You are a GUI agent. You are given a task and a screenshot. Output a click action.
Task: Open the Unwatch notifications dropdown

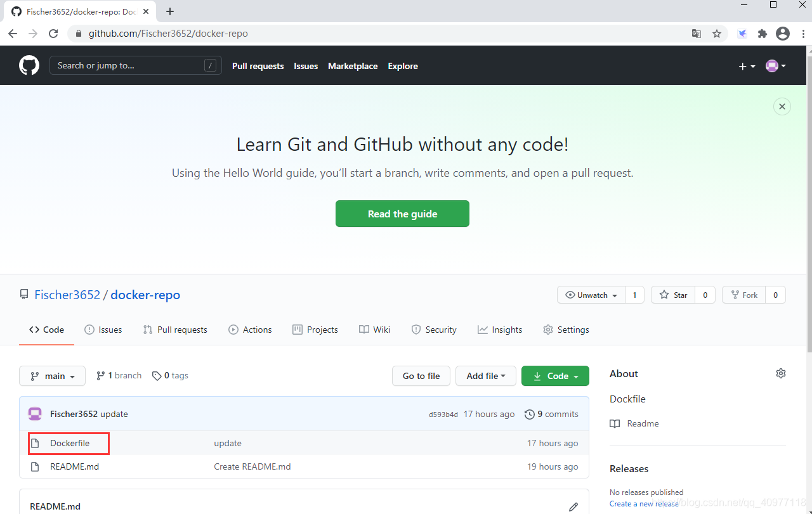pyautogui.click(x=591, y=295)
